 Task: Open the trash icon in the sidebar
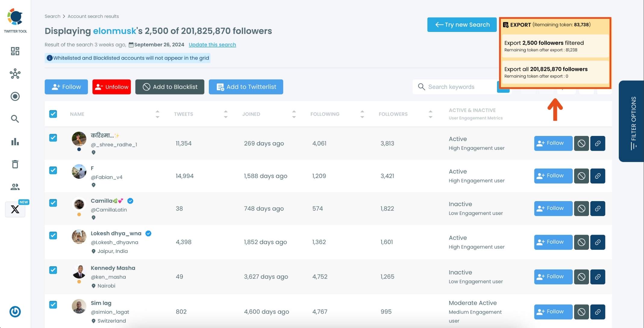coord(15,164)
